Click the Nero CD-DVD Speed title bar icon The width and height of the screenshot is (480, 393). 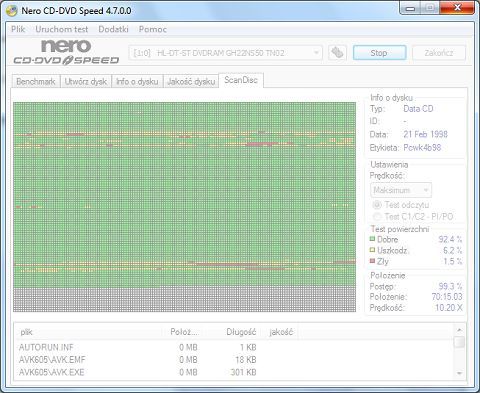pyautogui.click(x=12, y=11)
